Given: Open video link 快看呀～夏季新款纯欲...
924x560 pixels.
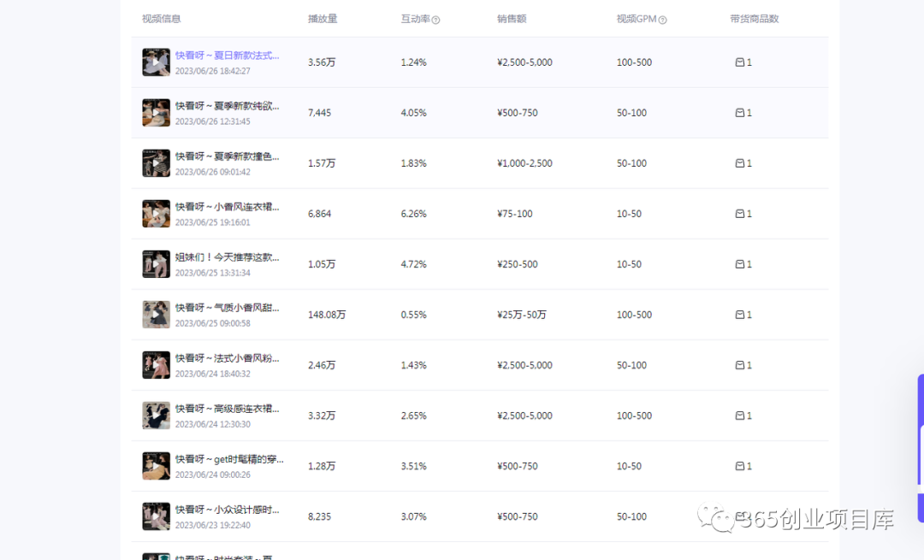Looking at the screenshot, I should coord(227,106).
